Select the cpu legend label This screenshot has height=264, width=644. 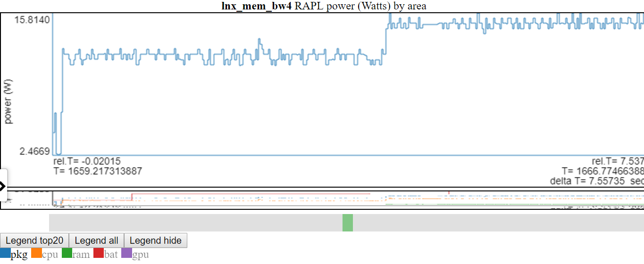pos(50,255)
